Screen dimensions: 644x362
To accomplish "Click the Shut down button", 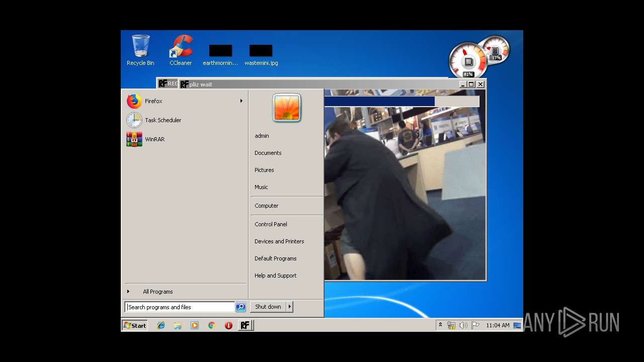I will (x=268, y=307).
